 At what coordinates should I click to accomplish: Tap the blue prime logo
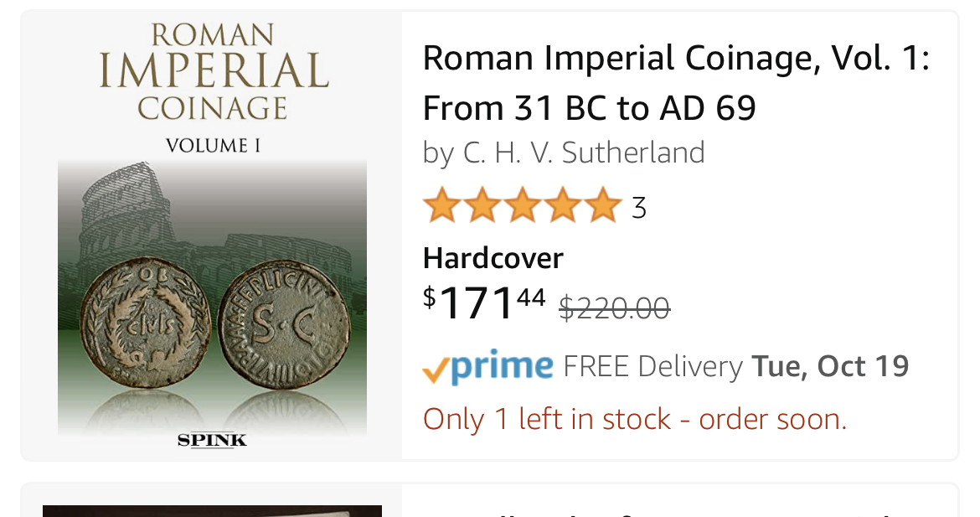[x=503, y=367]
